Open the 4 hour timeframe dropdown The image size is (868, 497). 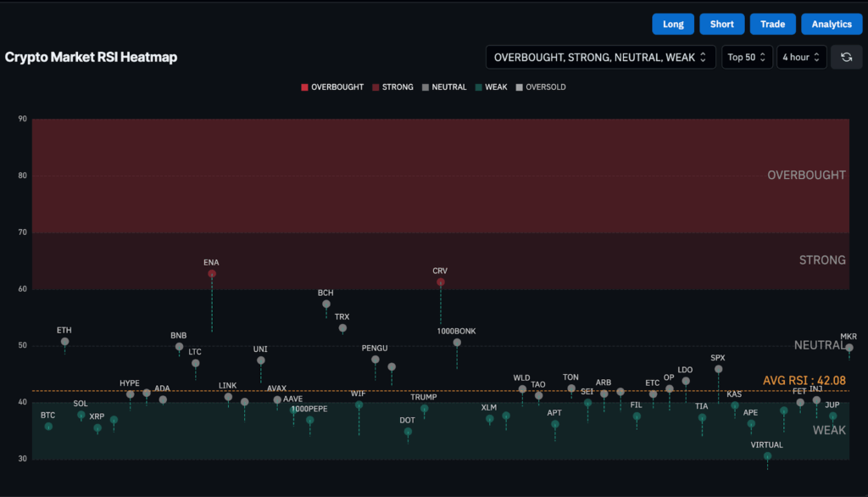click(x=801, y=57)
